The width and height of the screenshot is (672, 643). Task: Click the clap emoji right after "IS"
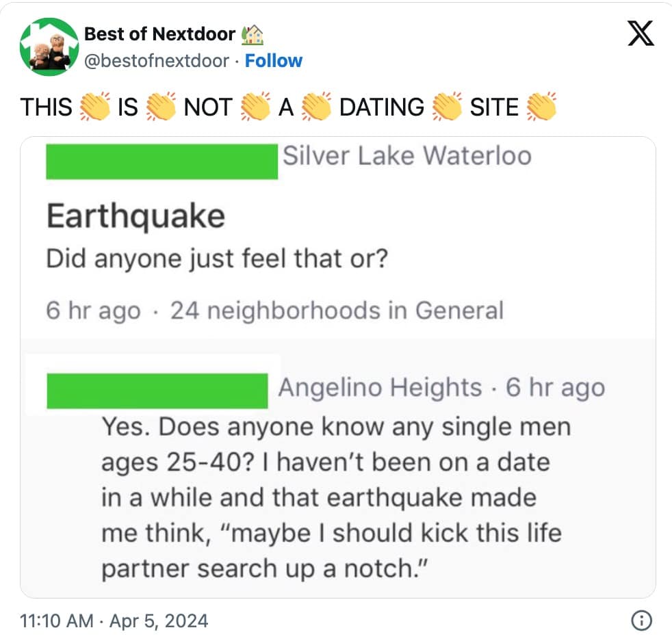point(161,107)
